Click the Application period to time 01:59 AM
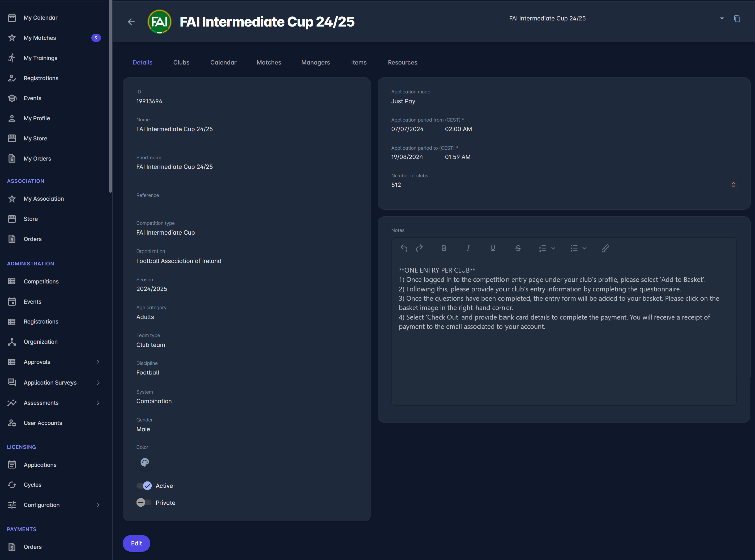755x560 pixels. [458, 157]
